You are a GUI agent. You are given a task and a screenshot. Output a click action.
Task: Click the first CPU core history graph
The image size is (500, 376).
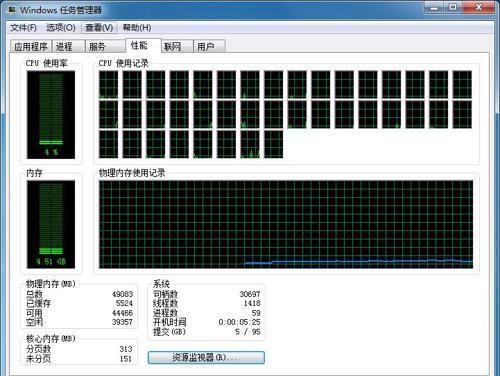click(108, 85)
